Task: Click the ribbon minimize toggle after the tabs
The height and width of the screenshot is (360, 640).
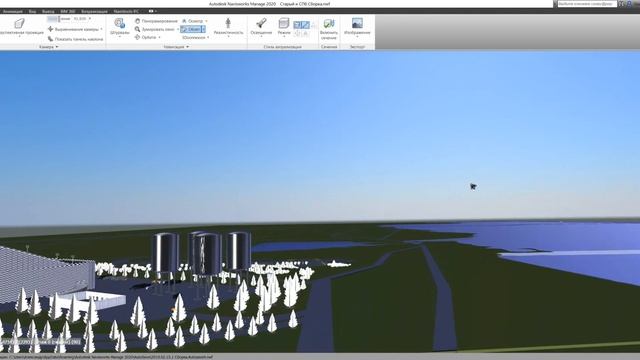Action: pyautogui.click(x=152, y=11)
